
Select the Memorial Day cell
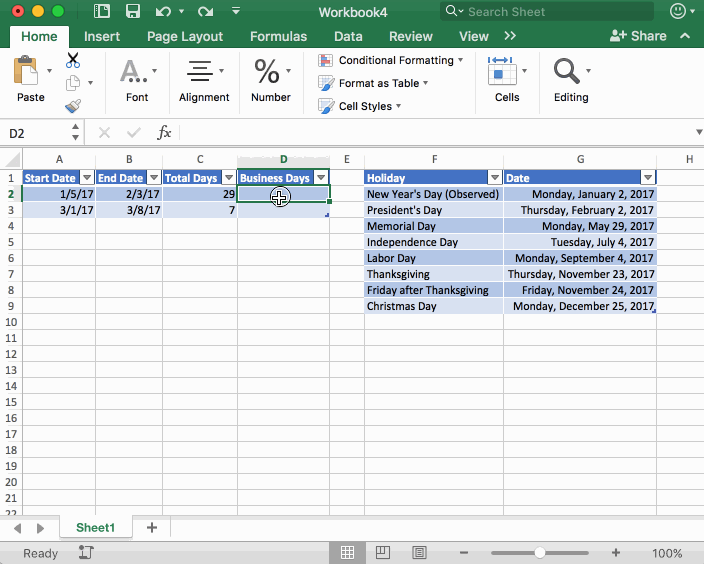[434, 226]
